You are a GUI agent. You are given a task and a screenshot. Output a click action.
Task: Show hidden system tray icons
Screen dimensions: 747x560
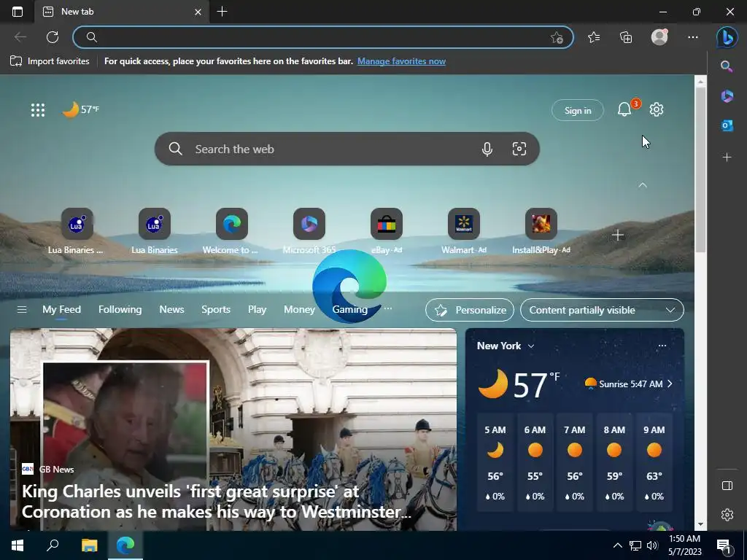coord(617,545)
